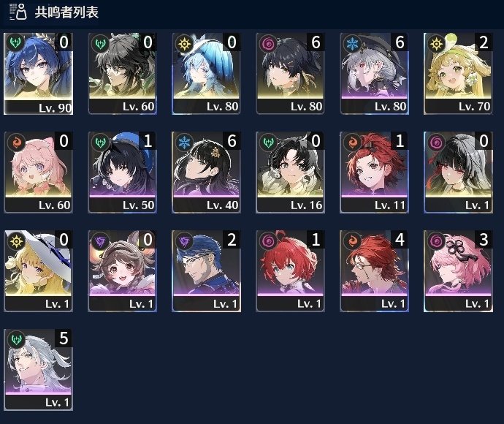Click Spectro element icon on blue-haired Lv. 80 card
The height and width of the screenshot is (424, 504).
point(184,43)
